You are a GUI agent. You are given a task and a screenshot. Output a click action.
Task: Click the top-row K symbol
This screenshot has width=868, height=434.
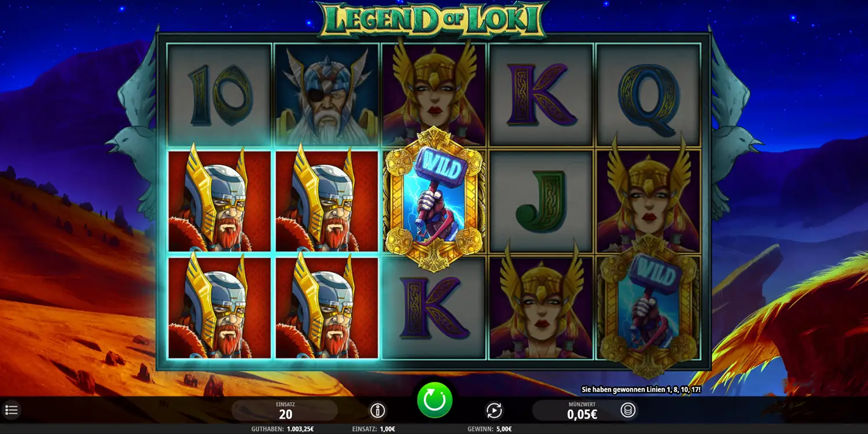[540, 95]
